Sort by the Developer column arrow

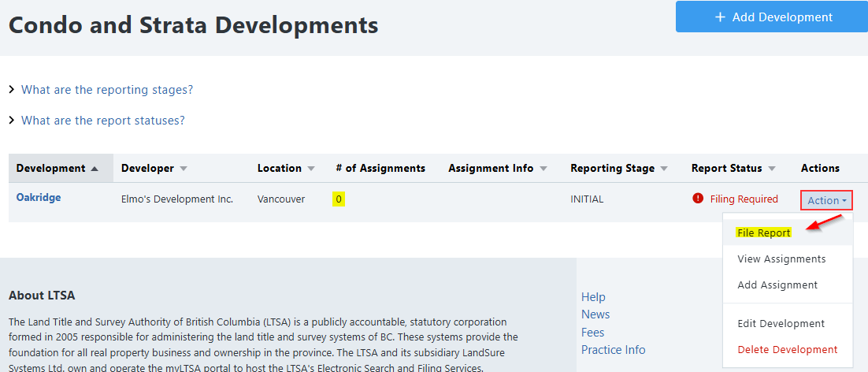(x=184, y=169)
